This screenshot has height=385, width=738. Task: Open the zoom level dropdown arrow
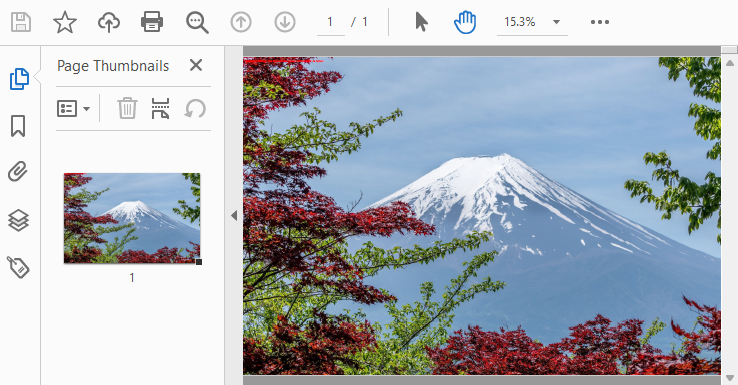point(556,22)
